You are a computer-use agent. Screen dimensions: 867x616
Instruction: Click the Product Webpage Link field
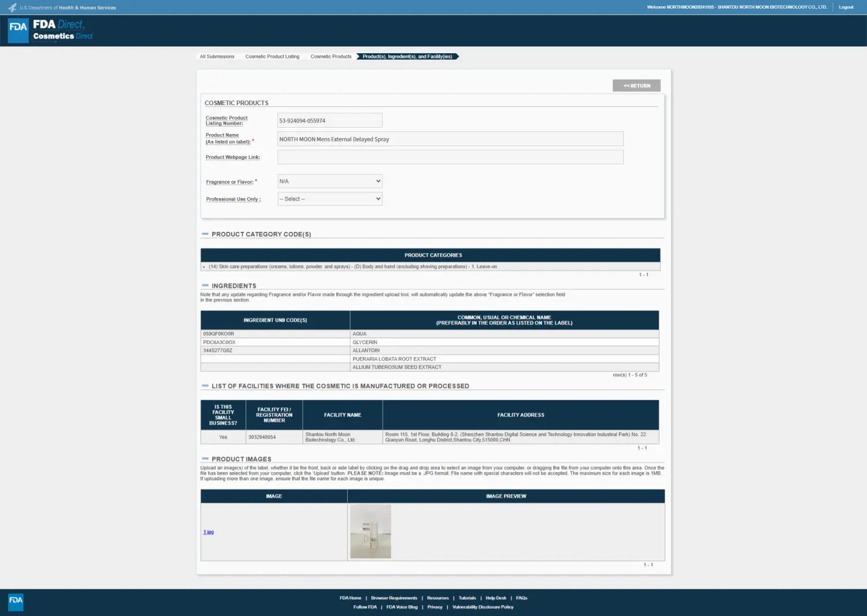[x=450, y=157]
